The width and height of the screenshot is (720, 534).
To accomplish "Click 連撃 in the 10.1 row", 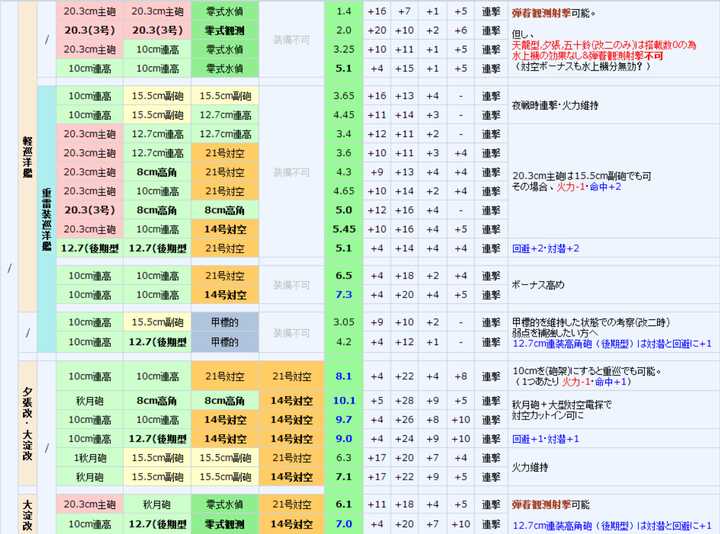I will [491, 401].
